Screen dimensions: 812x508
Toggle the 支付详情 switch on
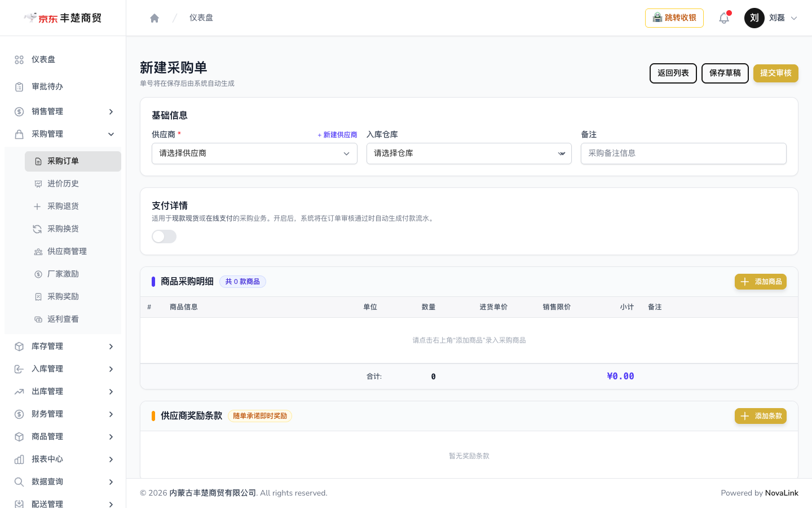point(164,237)
